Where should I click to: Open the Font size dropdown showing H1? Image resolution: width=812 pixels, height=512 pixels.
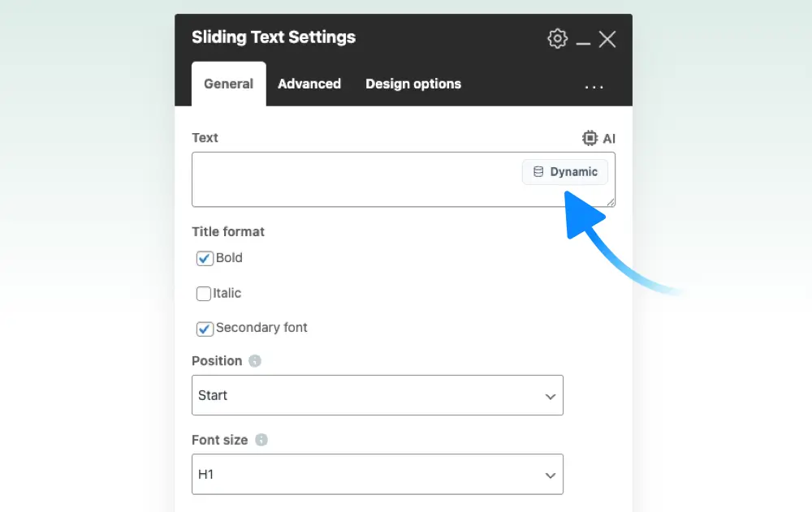click(x=378, y=474)
